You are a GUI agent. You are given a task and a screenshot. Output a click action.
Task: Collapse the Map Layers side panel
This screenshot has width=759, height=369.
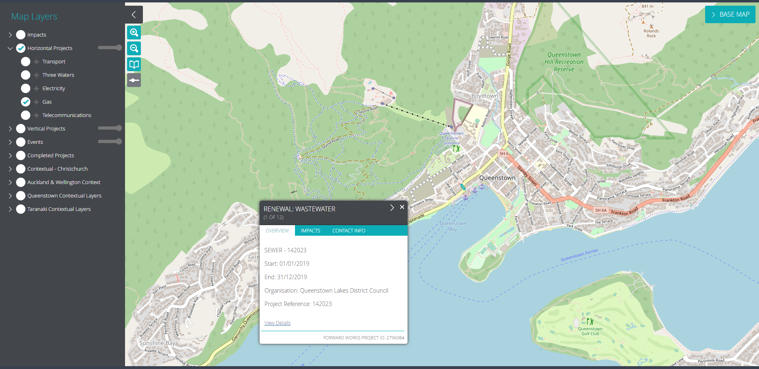[134, 15]
